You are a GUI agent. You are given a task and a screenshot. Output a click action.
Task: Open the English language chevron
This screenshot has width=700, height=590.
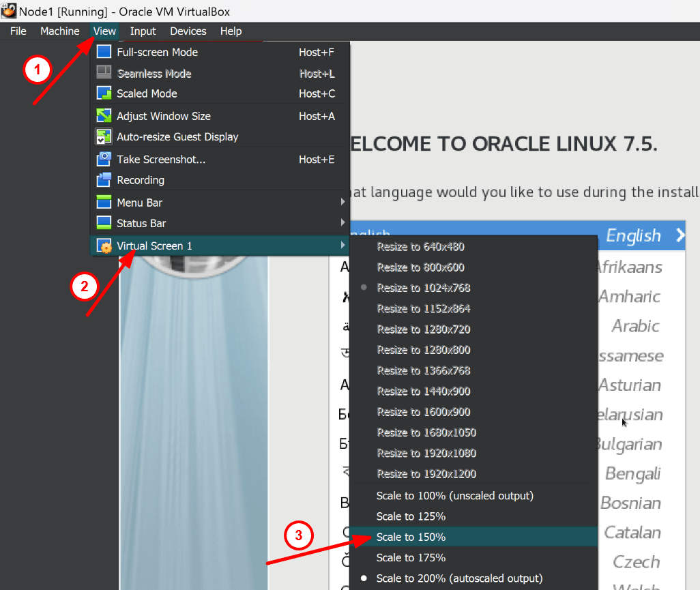point(680,235)
